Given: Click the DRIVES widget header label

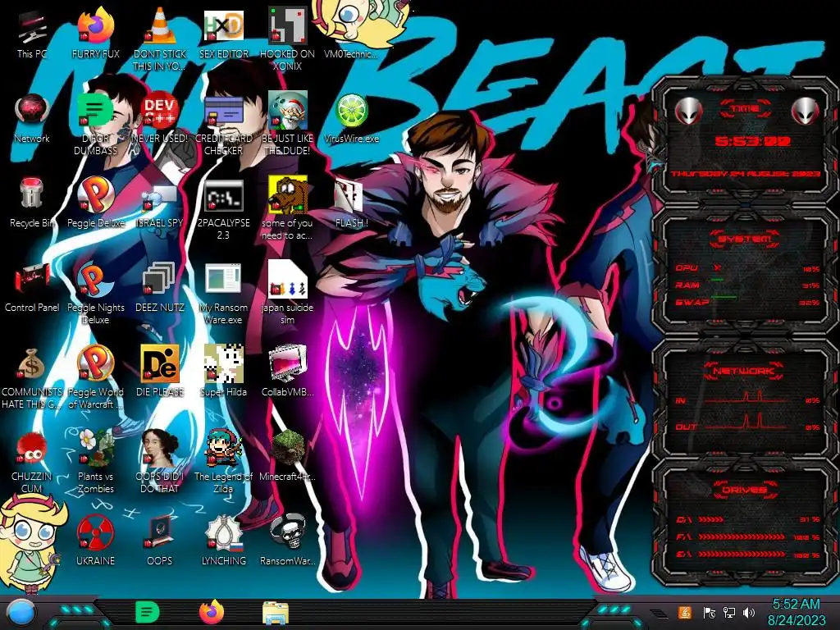Looking at the screenshot, I should tap(745, 491).
